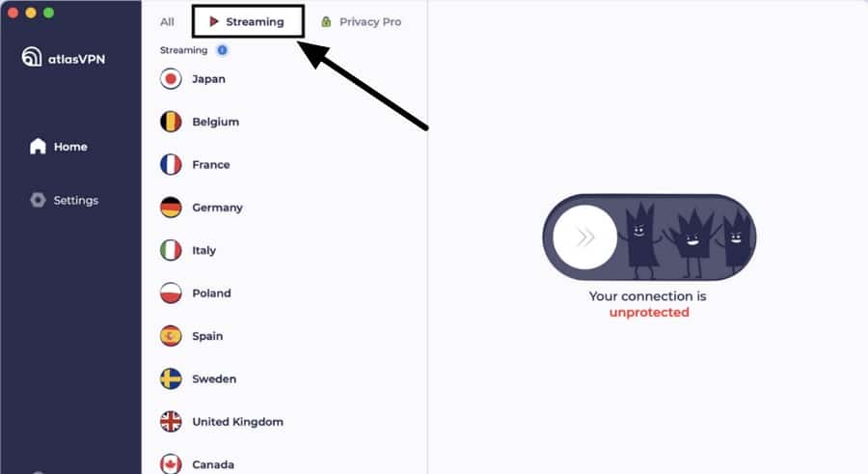Click the atlasVPN logo
This screenshot has width=868, height=474.
coord(63,57)
